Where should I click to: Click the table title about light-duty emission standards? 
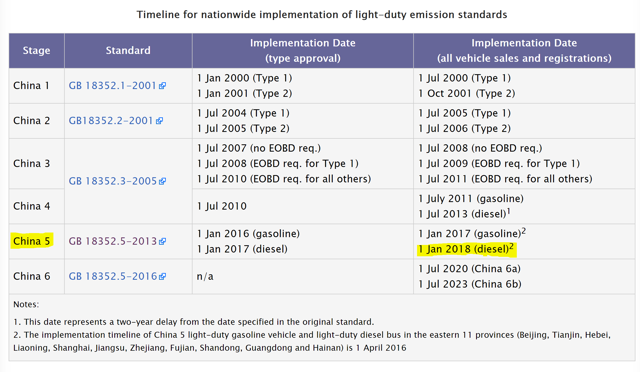point(322,15)
